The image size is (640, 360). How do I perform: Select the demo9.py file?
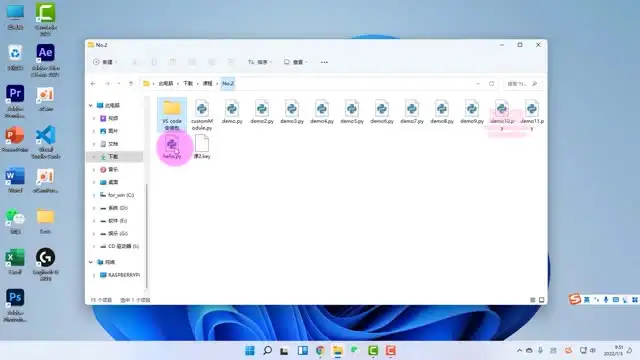[472, 112]
